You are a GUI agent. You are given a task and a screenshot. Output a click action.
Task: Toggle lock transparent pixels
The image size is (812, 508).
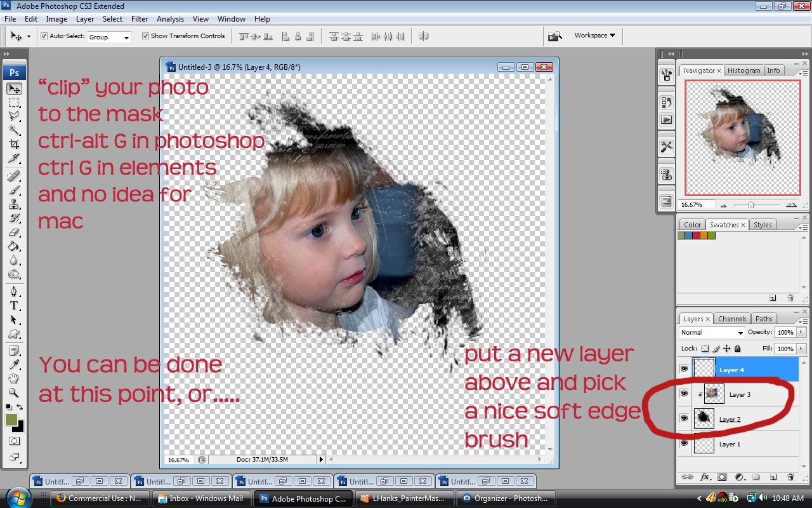pyautogui.click(x=705, y=349)
